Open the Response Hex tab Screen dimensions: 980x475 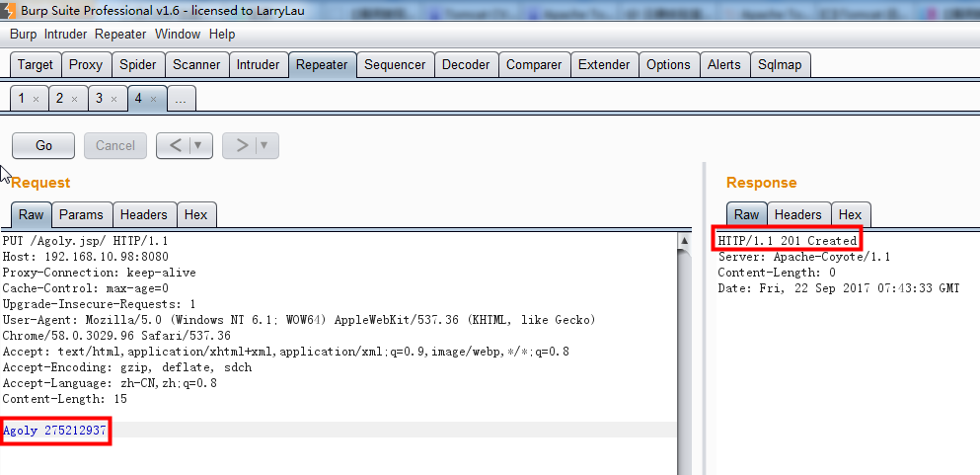(x=850, y=215)
